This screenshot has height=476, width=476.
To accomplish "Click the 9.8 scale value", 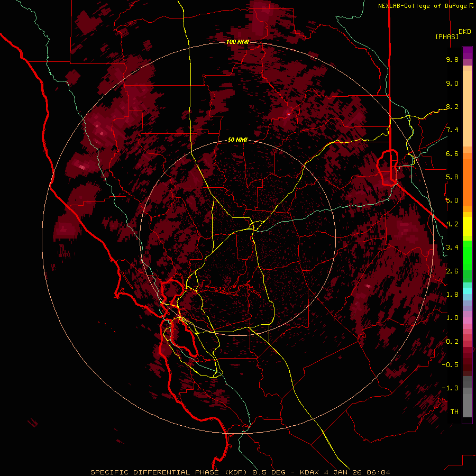I will (452, 59).
